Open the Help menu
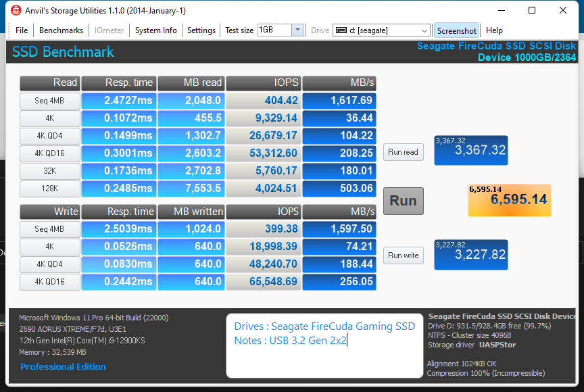Viewport: 584px width, 392px height. [494, 30]
